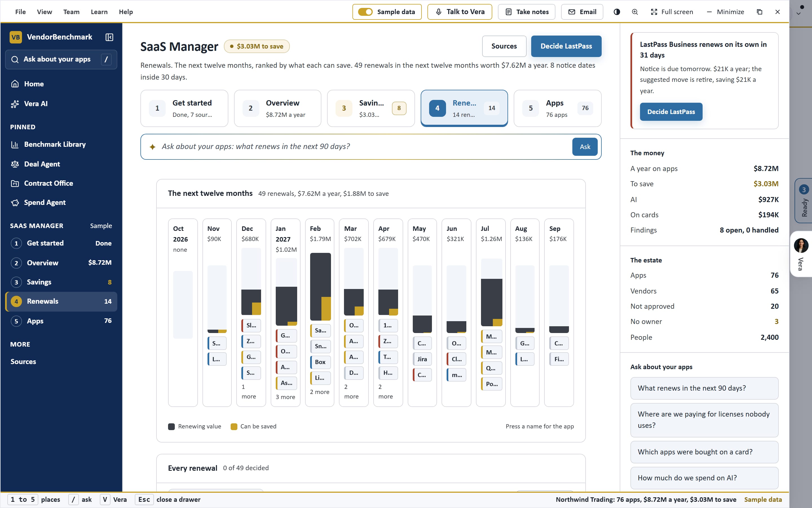
Task: Open the Spend Agent piggy bank item
Action: tap(61, 202)
